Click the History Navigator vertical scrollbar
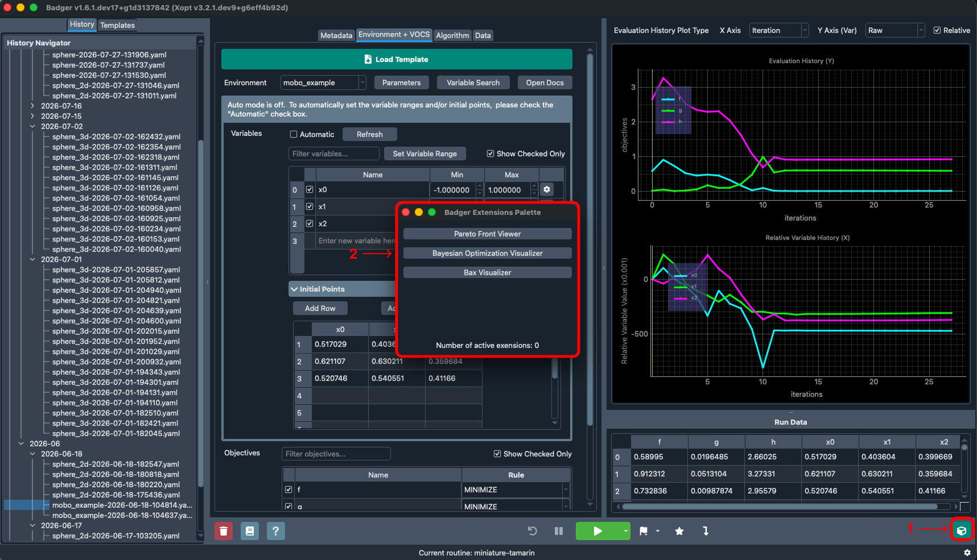 tap(200, 313)
